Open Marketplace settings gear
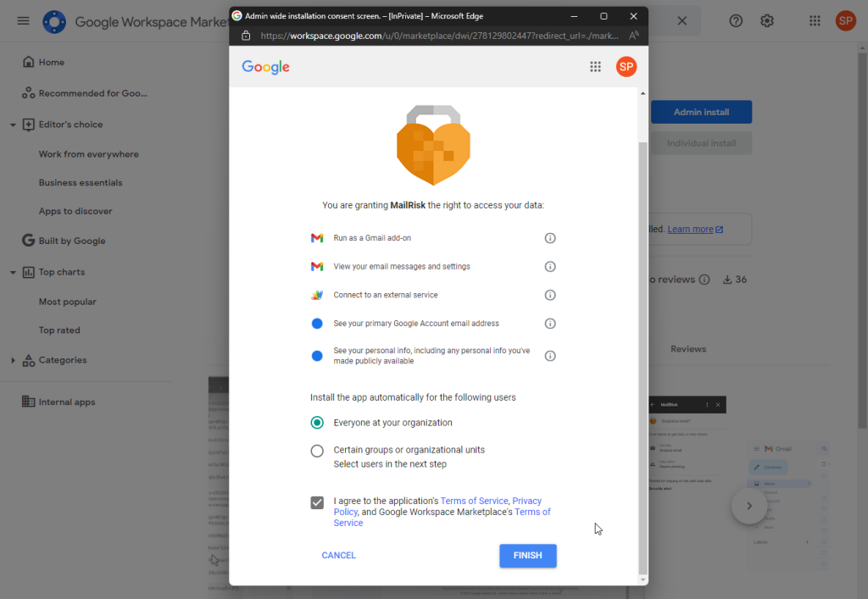 (767, 21)
